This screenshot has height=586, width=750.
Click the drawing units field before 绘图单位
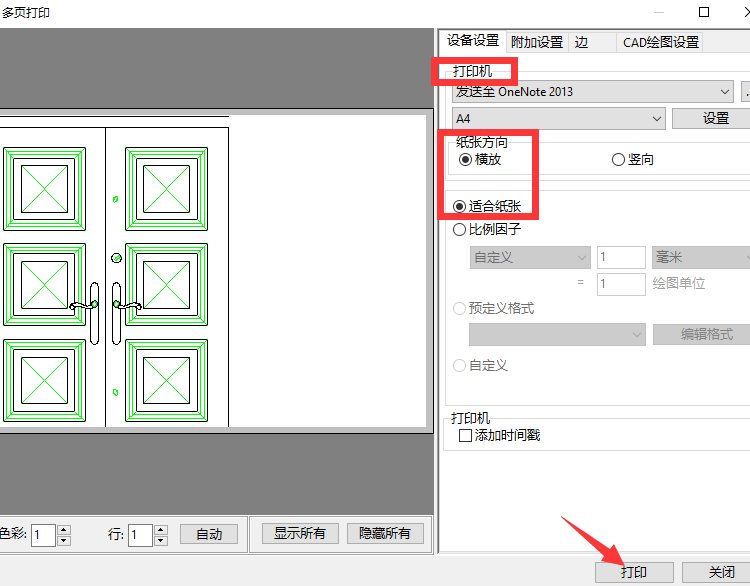(x=621, y=284)
